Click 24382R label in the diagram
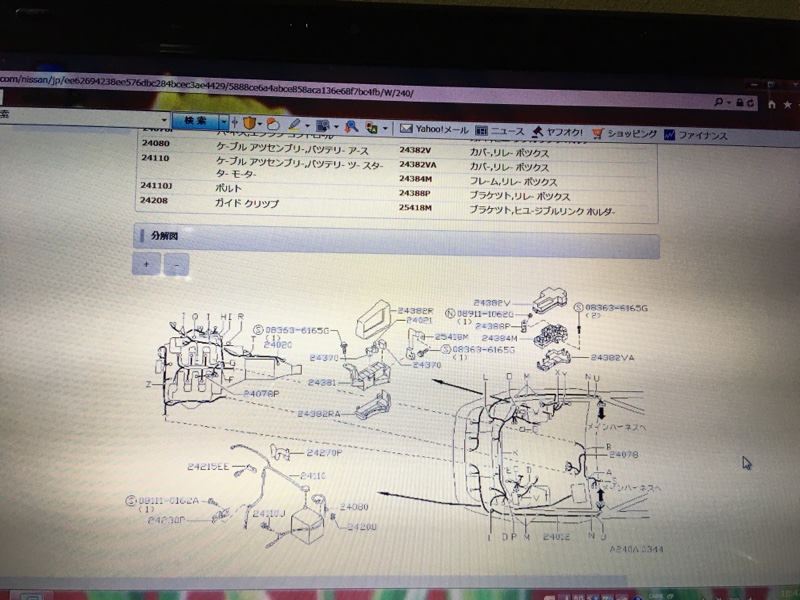 click(415, 311)
